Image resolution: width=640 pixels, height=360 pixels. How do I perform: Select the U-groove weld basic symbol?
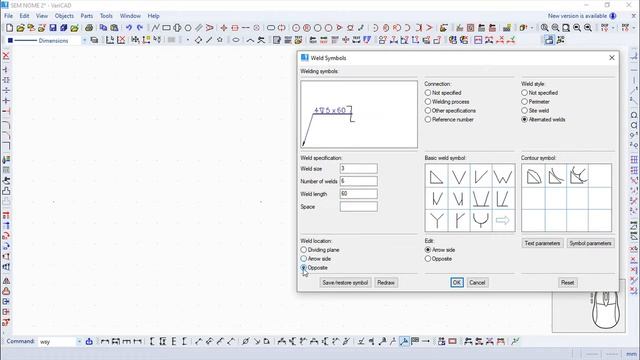pos(481,221)
